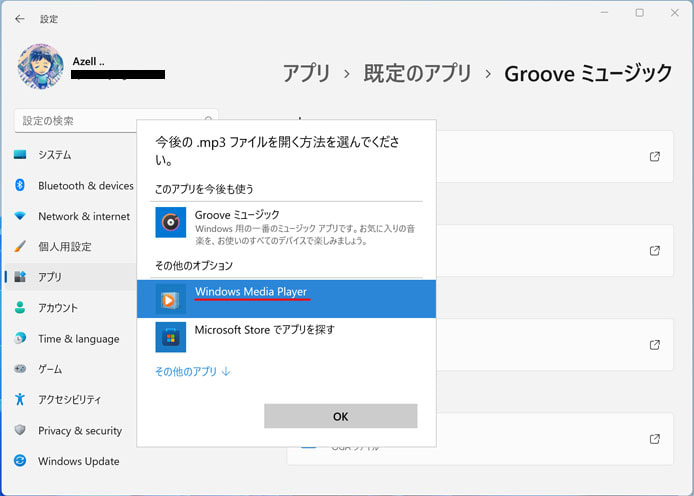Click the Time & language globe icon
Viewport: 694px width, 496px height.
point(20,338)
